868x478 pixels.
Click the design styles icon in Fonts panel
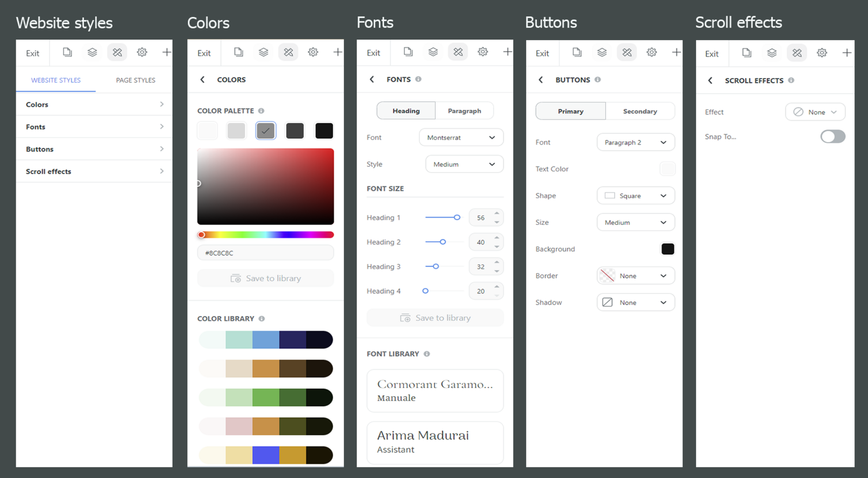point(458,53)
